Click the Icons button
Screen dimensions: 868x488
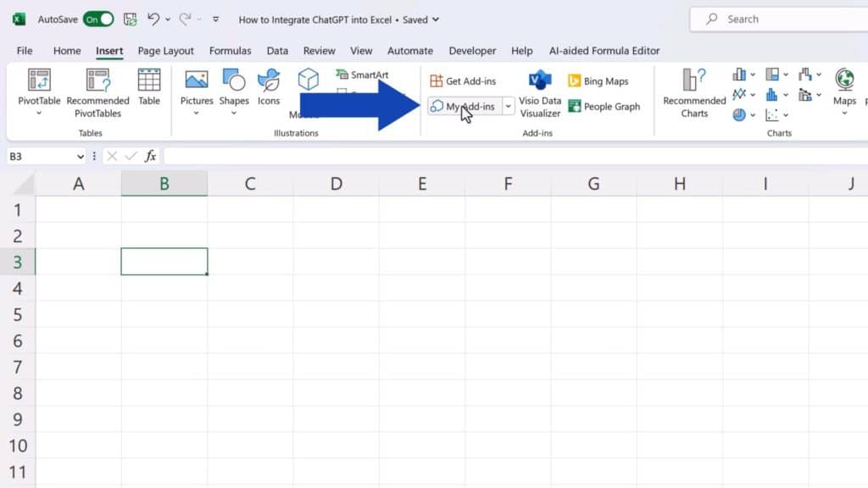click(269, 87)
